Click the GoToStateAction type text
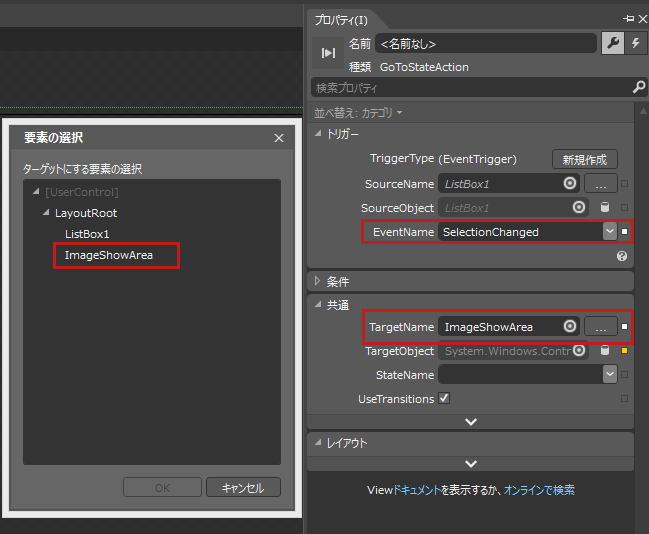 tap(424, 67)
